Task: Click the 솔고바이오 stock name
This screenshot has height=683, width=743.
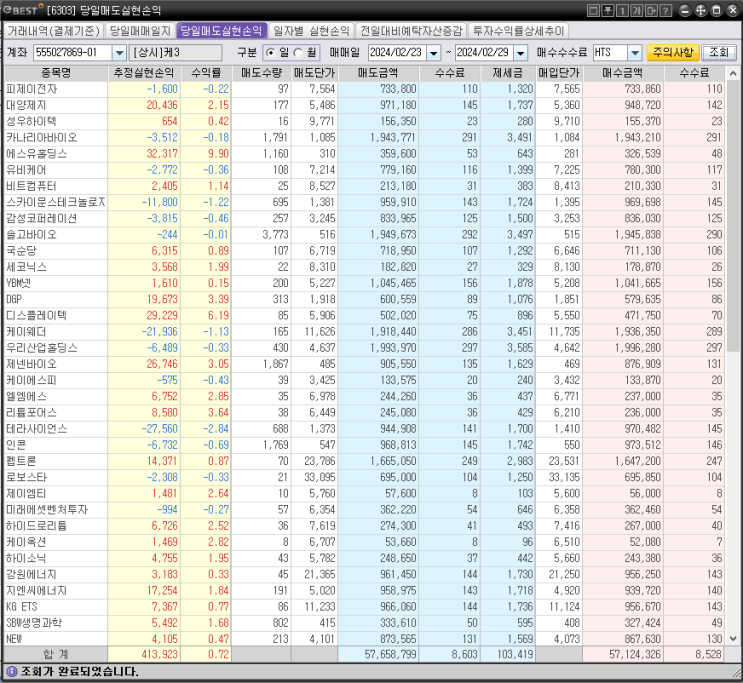Action: [x=31, y=235]
